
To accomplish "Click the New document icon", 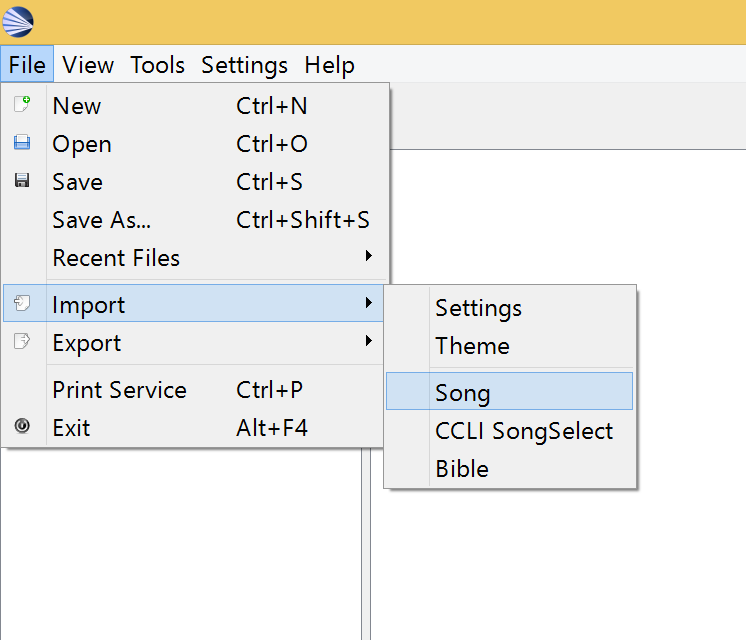I will [x=22, y=104].
